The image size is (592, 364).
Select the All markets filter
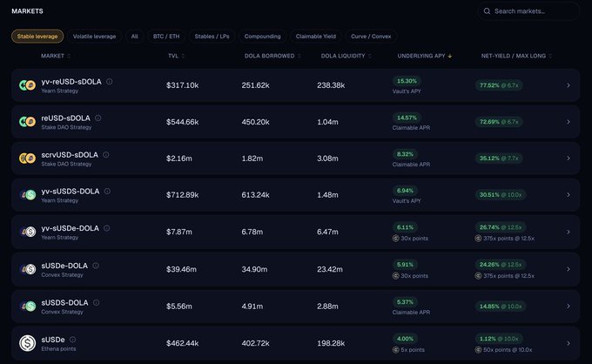(x=134, y=37)
